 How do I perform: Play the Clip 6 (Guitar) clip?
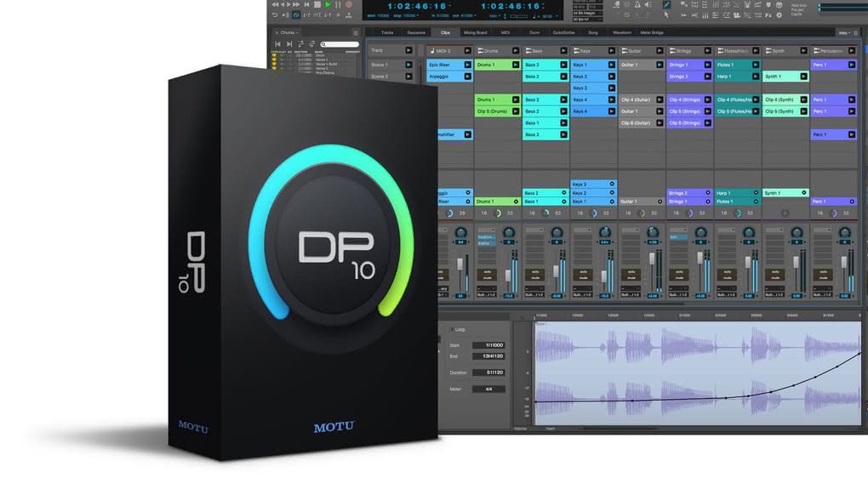point(660,122)
